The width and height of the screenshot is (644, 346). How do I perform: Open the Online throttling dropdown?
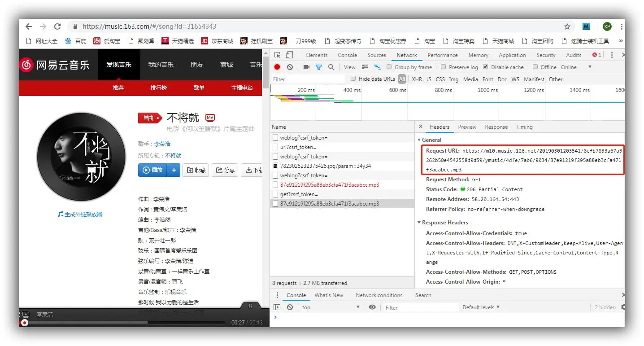(576, 67)
